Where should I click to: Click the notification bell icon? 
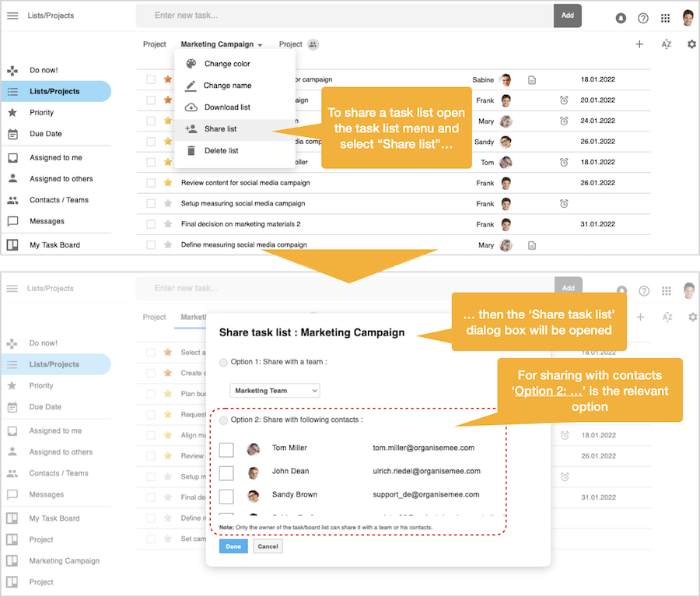pyautogui.click(x=621, y=18)
